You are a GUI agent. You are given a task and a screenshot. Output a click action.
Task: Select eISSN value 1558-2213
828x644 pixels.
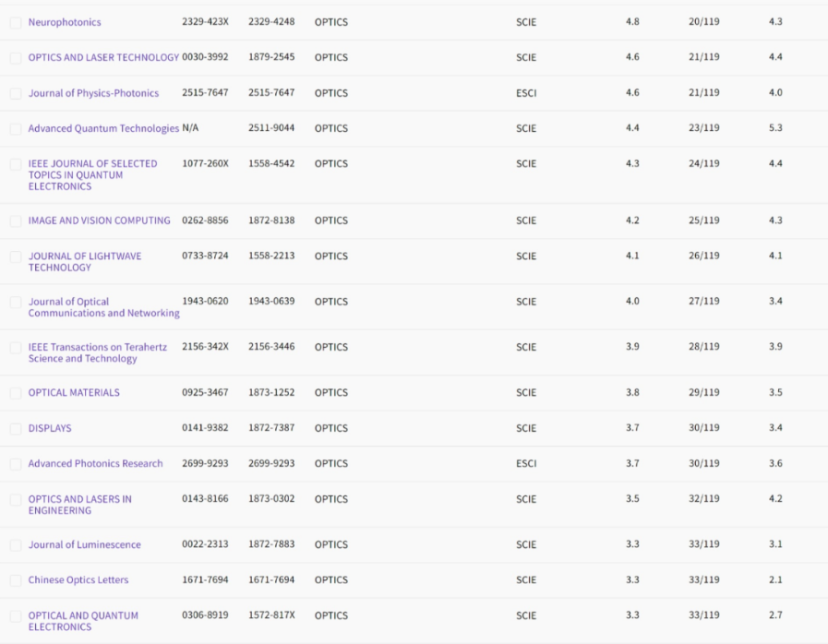(x=271, y=256)
